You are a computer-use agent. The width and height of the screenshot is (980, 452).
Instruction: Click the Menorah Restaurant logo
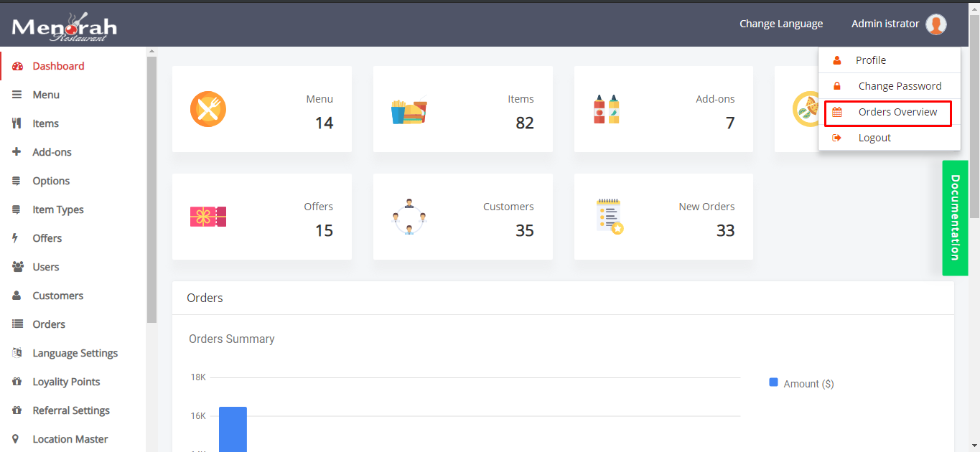pos(64,27)
